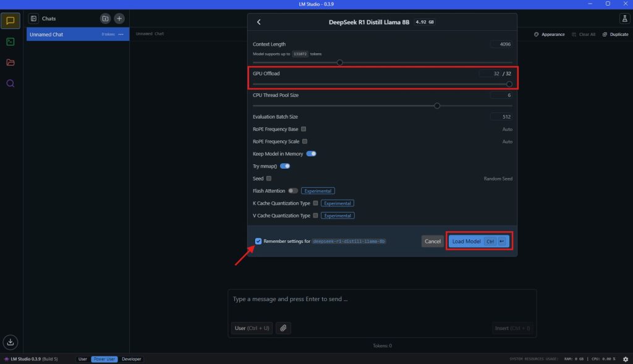Image resolution: width=633 pixels, height=364 pixels.
Task: Open My Models via the red folder icon
Action: [10, 62]
